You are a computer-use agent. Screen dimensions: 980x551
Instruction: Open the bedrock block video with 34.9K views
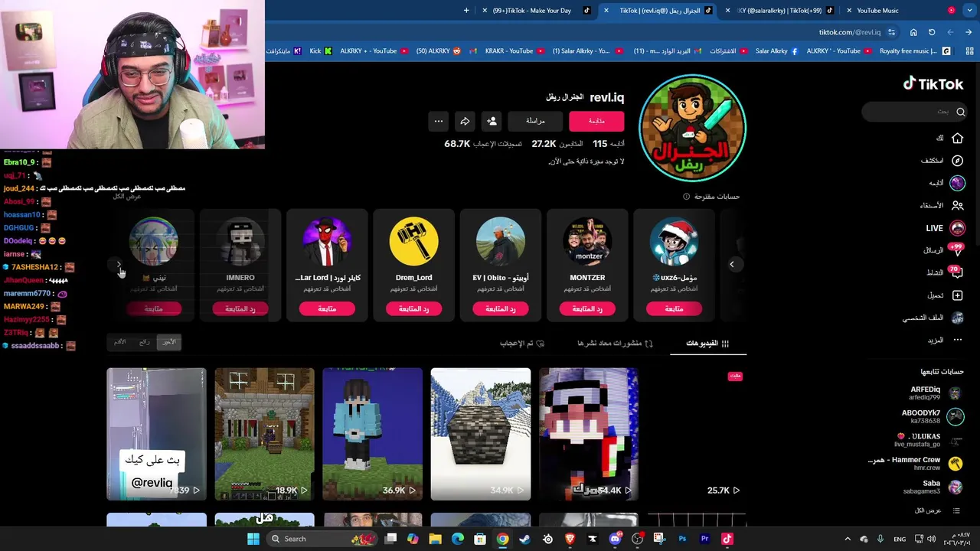(480, 434)
